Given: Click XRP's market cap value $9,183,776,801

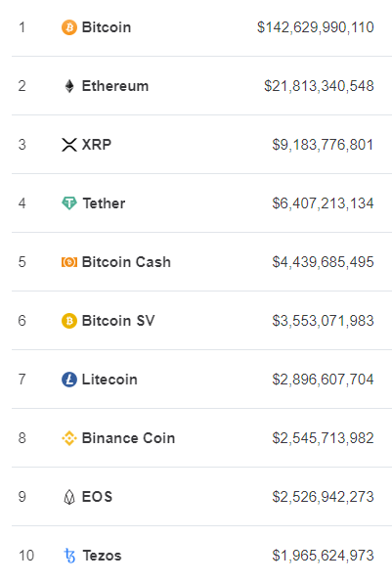Looking at the screenshot, I should (323, 145).
